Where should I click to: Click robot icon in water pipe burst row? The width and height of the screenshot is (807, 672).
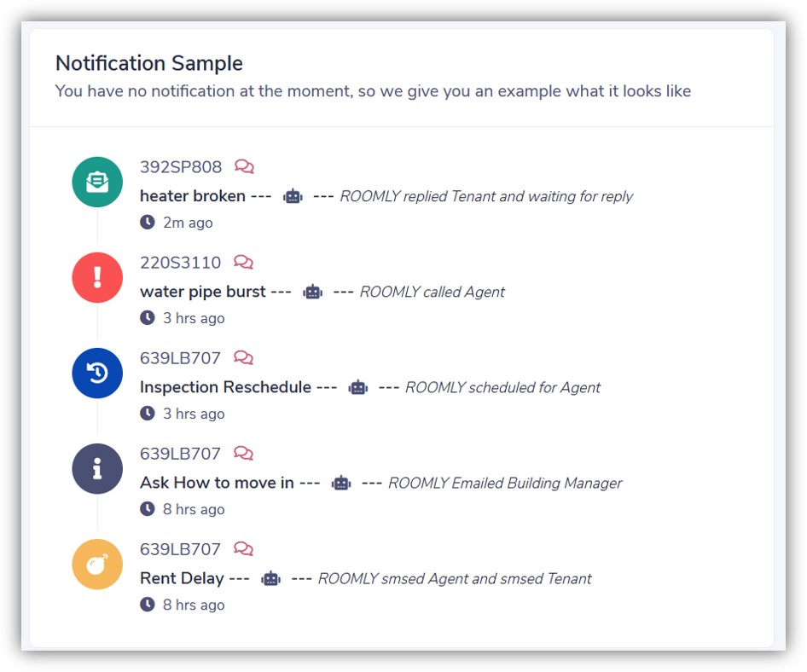(313, 292)
